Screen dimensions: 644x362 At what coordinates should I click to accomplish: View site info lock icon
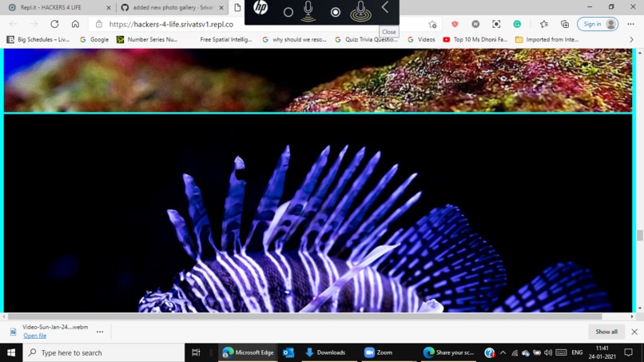pos(98,24)
